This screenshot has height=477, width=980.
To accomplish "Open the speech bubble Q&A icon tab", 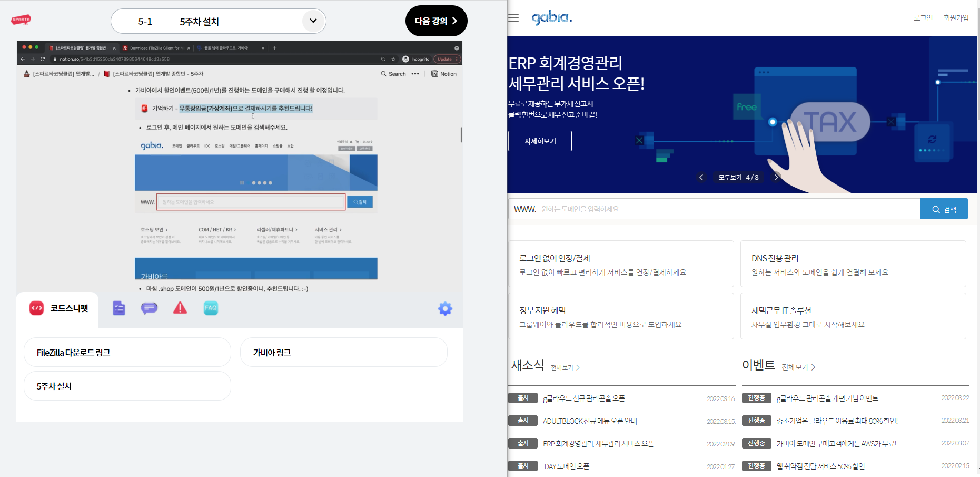I will [x=150, y=308].
